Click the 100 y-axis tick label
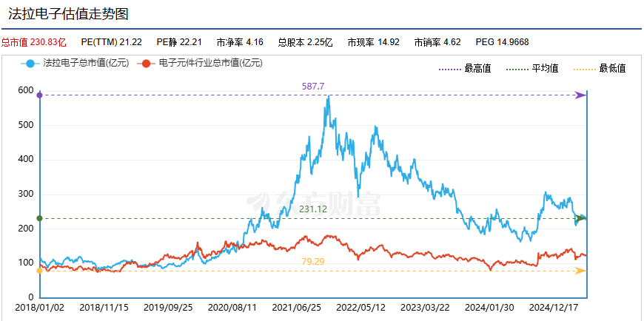Viewport: 644px width, 321px height. (25, 263)
